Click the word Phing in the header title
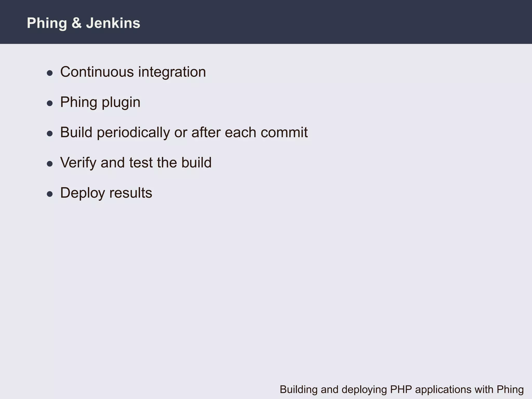This screenshot has height=399, width=532. click(x=47, y=23)
